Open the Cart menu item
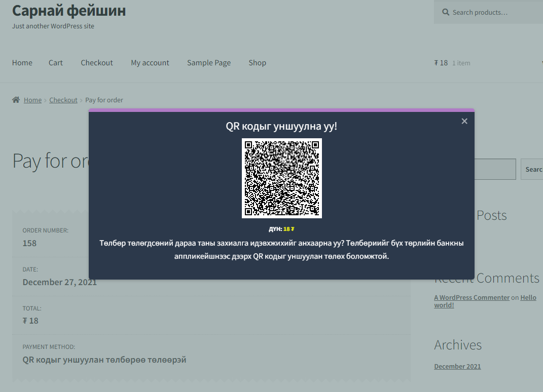Image resolution: width=543 pixels, height=392 pixels. [x=55, y=63]
